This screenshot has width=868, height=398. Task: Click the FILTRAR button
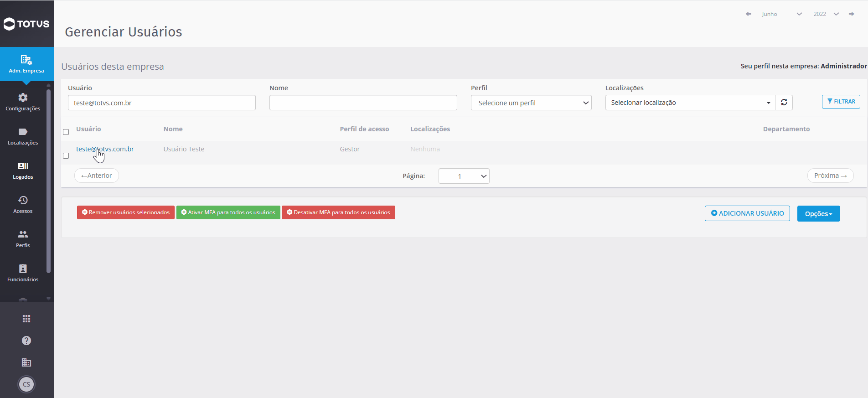tap(841, 102)
